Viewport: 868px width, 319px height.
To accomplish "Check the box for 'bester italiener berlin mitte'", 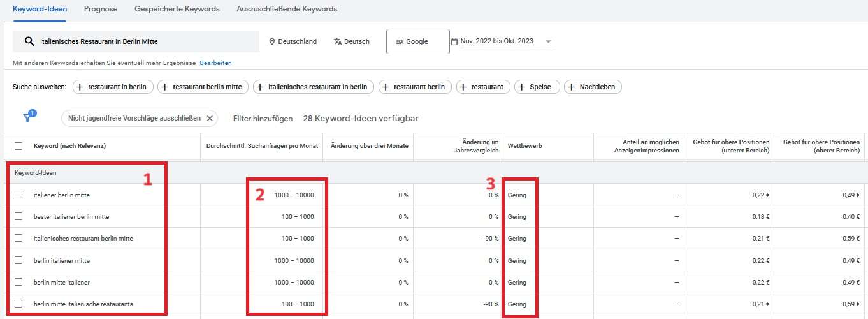I will coord(18,216).
